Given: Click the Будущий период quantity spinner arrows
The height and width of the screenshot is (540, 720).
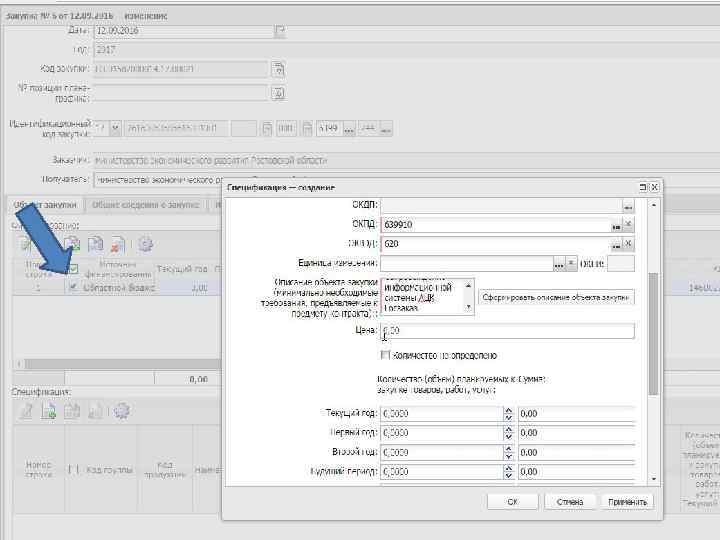Looking at the screenshot, I should pos(508,472).
